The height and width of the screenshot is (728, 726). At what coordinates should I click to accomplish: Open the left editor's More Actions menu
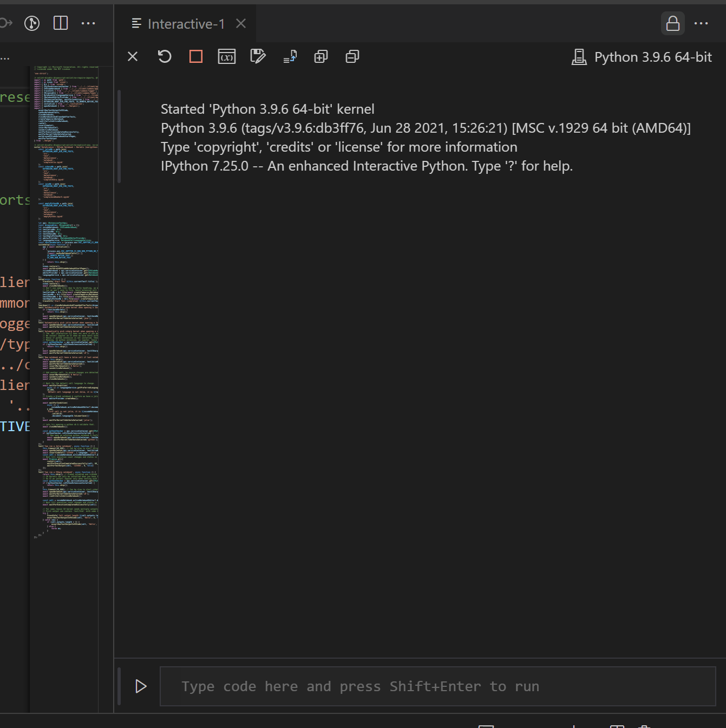click(x=88, y=23)
